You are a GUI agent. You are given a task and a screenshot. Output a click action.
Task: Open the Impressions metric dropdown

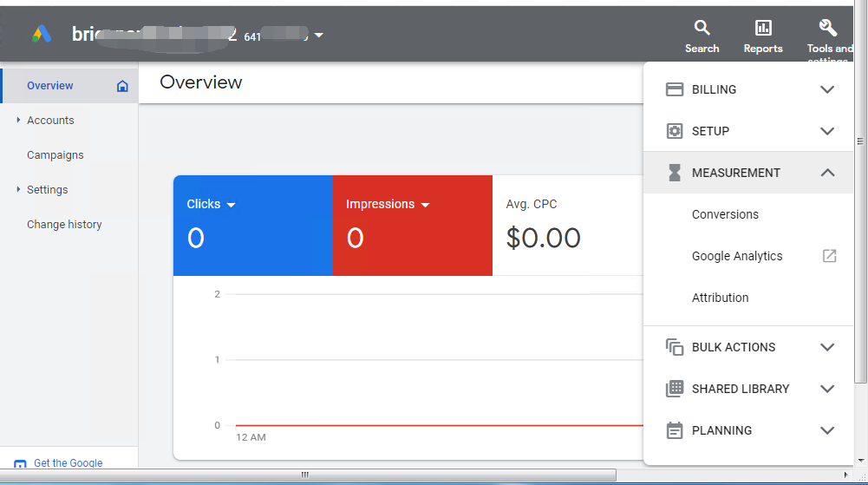point(425,205)
